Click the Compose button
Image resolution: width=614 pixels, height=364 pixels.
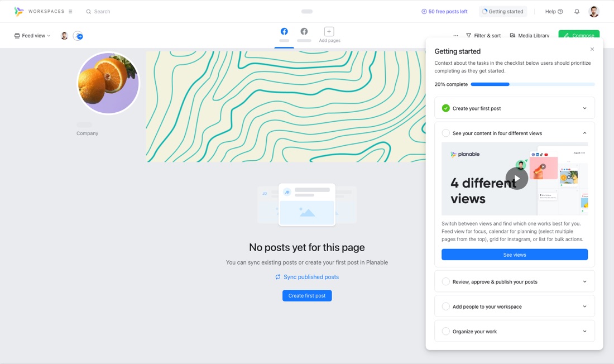pos(579,35)
